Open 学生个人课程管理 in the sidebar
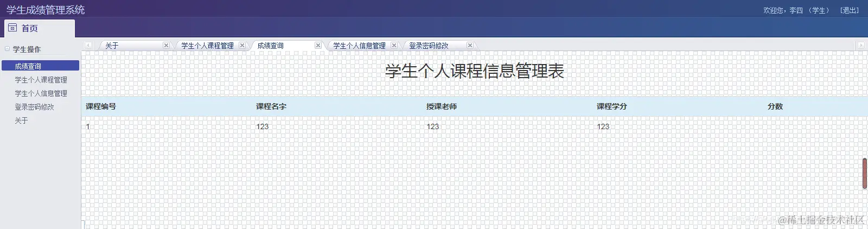Screen dimensions: 868x229 (41, 80)
